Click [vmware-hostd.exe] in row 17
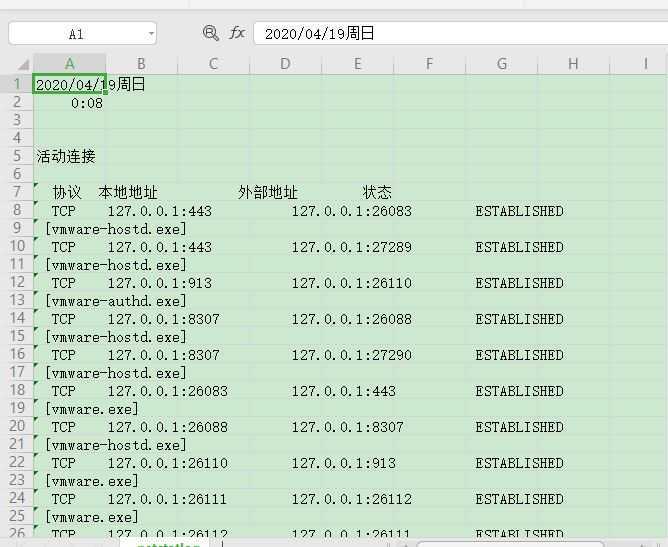Screen dimensions: 668x547 (116, 373)
